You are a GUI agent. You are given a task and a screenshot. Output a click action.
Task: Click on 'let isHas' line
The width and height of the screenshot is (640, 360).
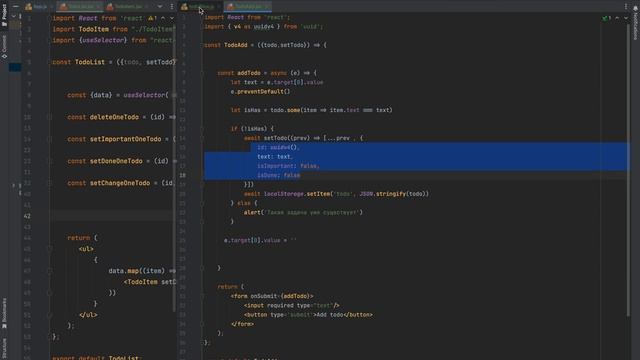[x=311, y=110]
